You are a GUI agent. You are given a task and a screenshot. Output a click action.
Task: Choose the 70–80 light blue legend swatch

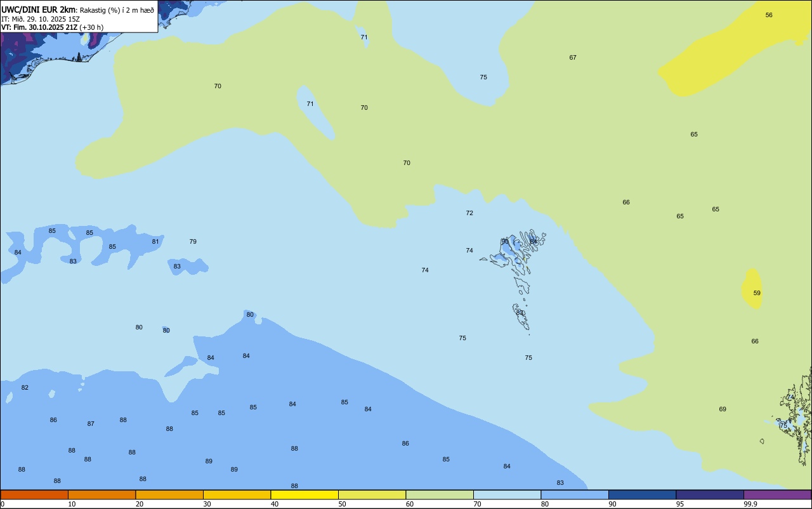pyautogui.click(x=507, y=494)
